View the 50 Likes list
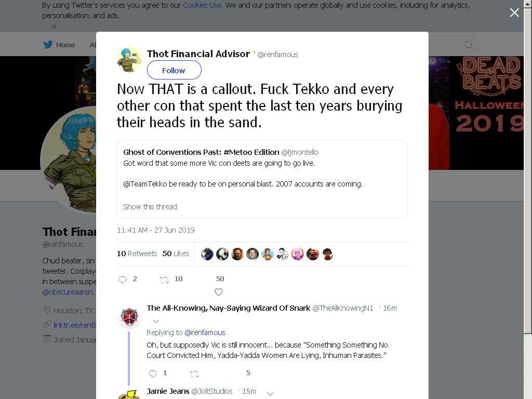The image size is (532, 399). (x=176, y=254)
